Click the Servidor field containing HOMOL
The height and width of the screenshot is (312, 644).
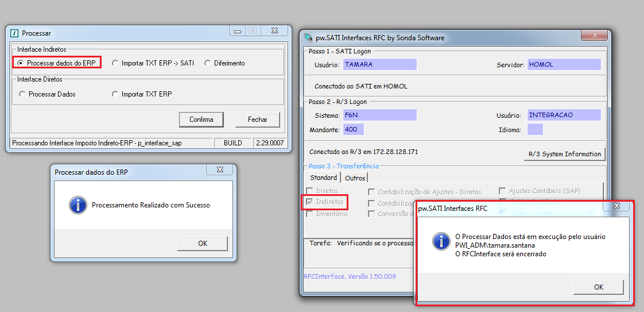pos(564,64)
